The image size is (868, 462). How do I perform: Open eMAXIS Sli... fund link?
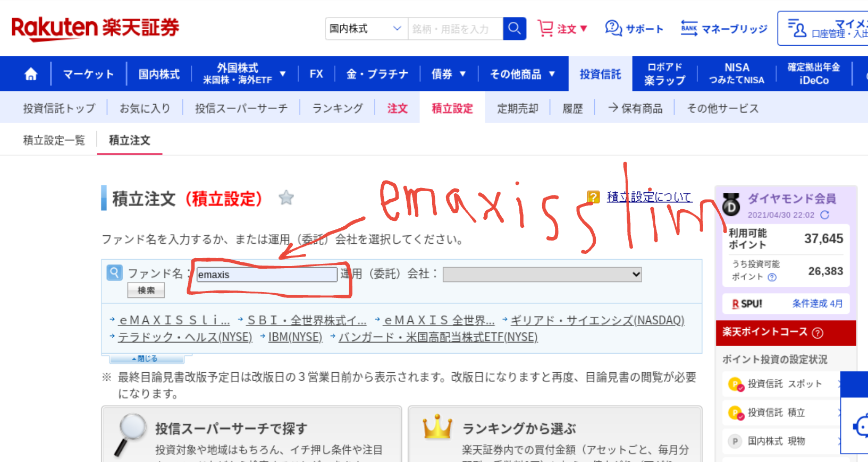pyautogui.click(x=174, y=320)
